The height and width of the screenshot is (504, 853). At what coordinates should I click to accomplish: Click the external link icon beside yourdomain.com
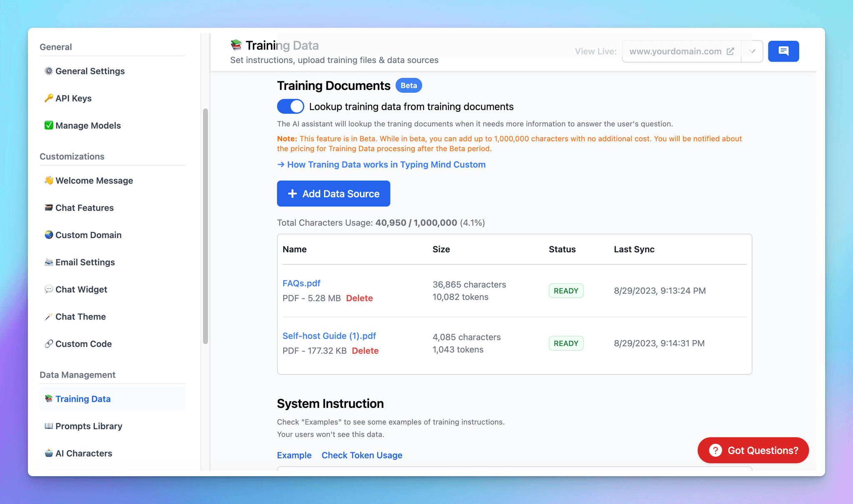point(731,51)
